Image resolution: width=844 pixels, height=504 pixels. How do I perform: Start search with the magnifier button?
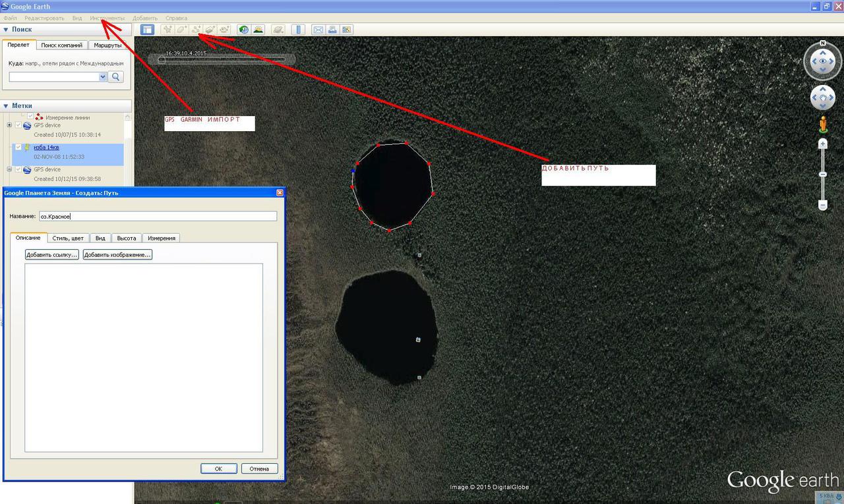coord(115,76)
